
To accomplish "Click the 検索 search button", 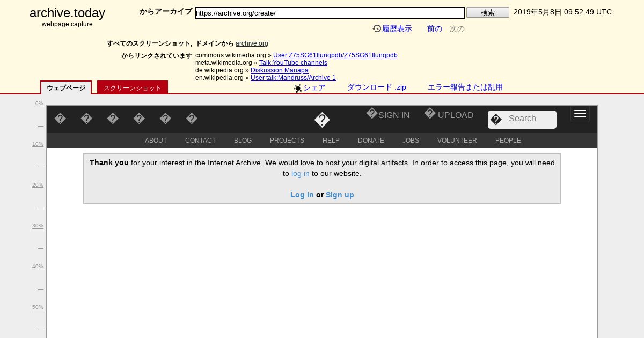I will coord(488,12).
